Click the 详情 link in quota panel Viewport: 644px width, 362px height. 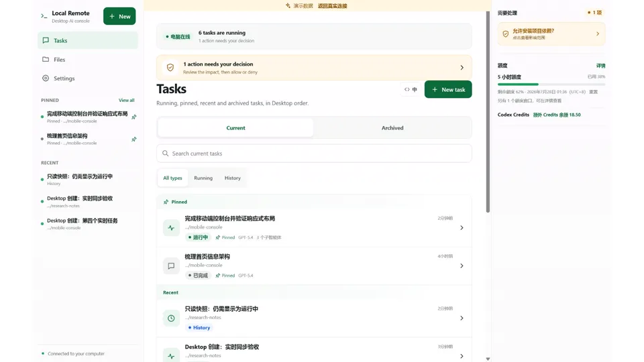tap(600, 66)
